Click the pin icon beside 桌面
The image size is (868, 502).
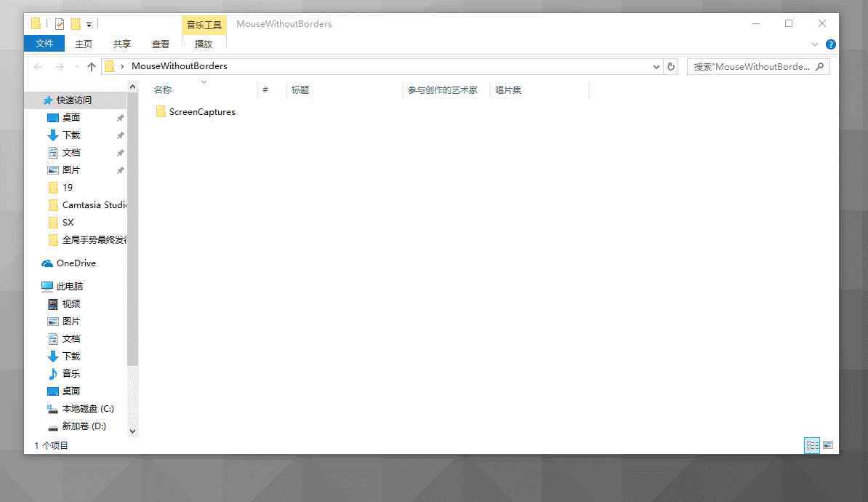click(x=120, y=118)
